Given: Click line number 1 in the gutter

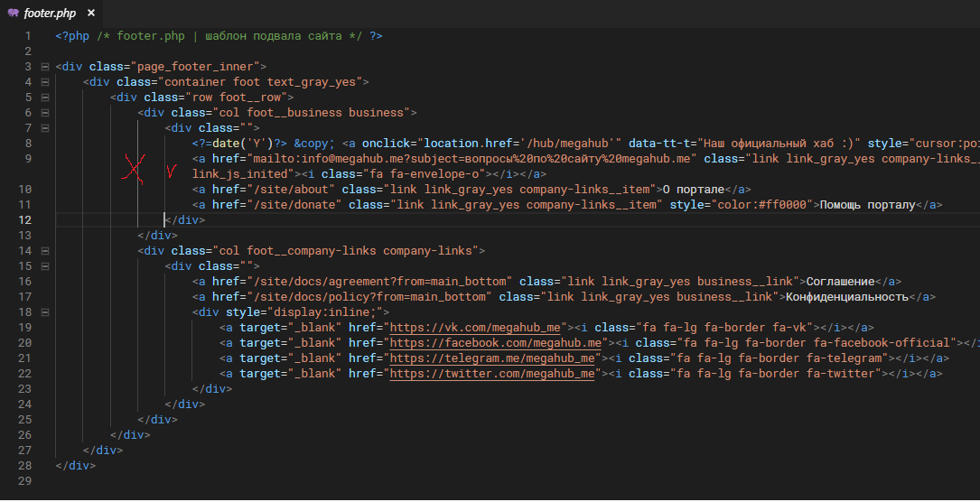Looking at the screenshot, I should point(27,35).
